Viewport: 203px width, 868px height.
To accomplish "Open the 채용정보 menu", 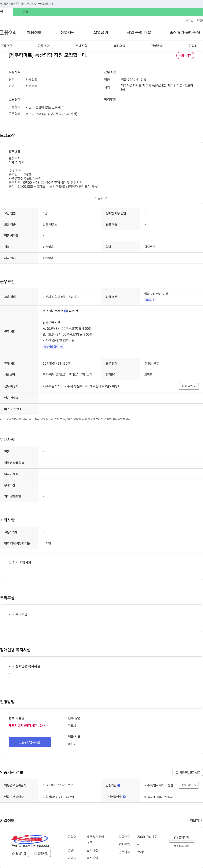I will (34, 32).
